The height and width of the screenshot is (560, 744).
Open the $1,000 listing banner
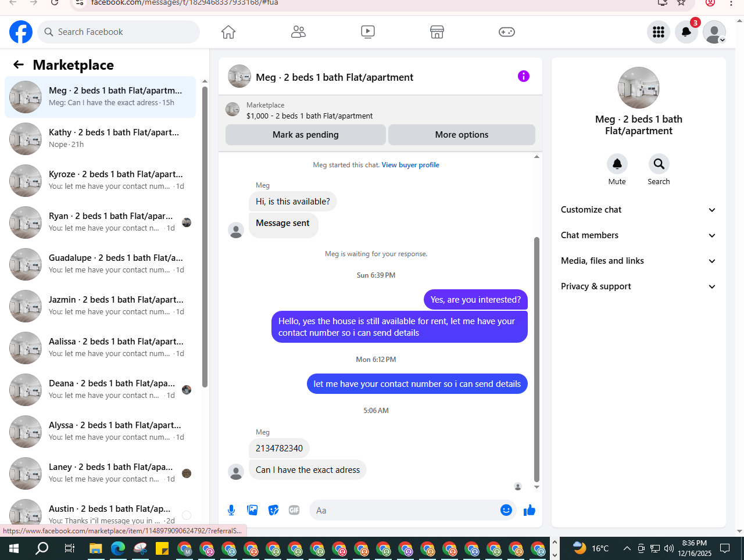(x=380, y=110)
